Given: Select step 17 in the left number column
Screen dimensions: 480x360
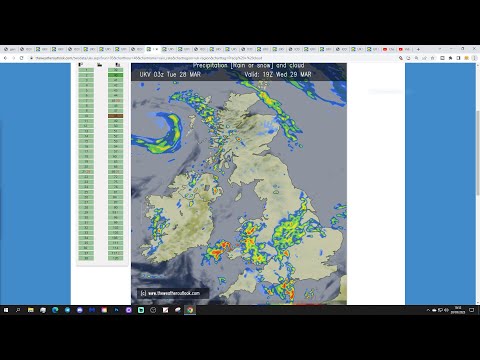Looking at the screenshot, I should pyautogui.click(x=86, y=151).
